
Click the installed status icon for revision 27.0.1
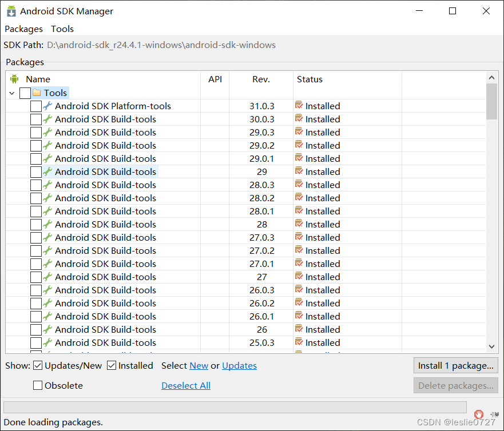[x=299, y=264]
